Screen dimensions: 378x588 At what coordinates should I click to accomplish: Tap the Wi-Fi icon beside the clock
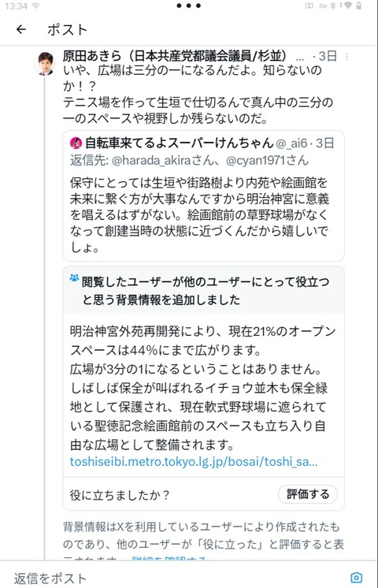point(36,6)
